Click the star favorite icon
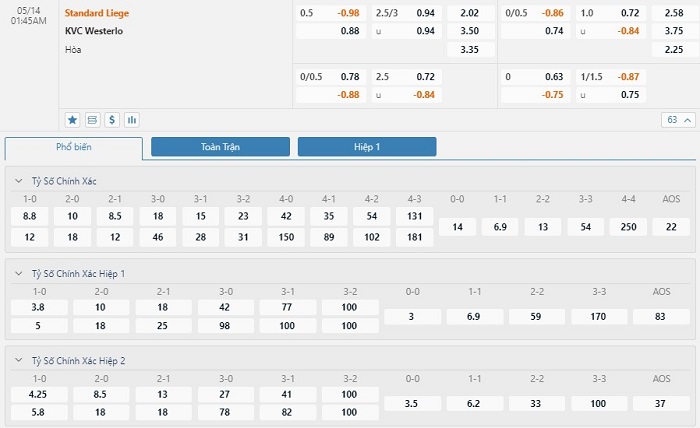Screen dimensions: 700x428 click(x=72, y=120)
